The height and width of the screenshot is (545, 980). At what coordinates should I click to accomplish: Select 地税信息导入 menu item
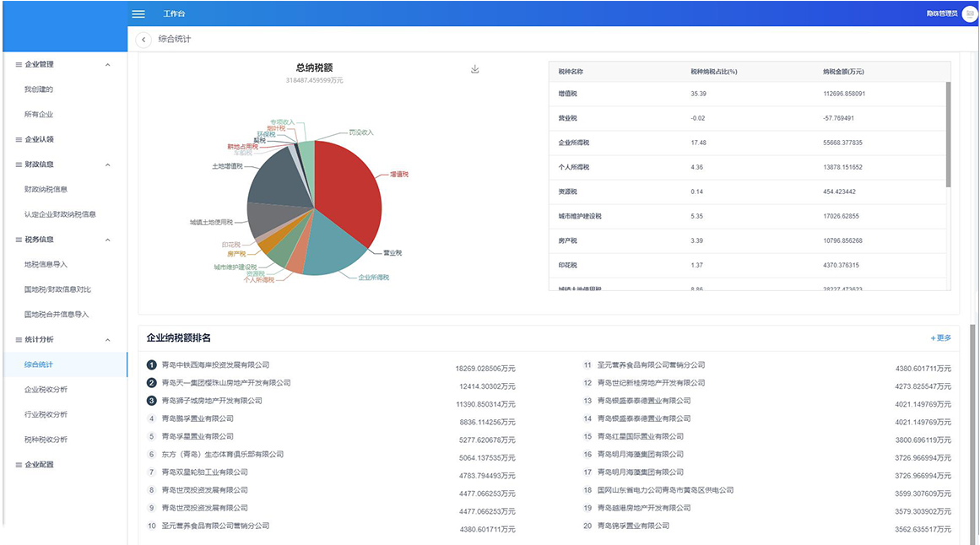(x=46, y=265)
